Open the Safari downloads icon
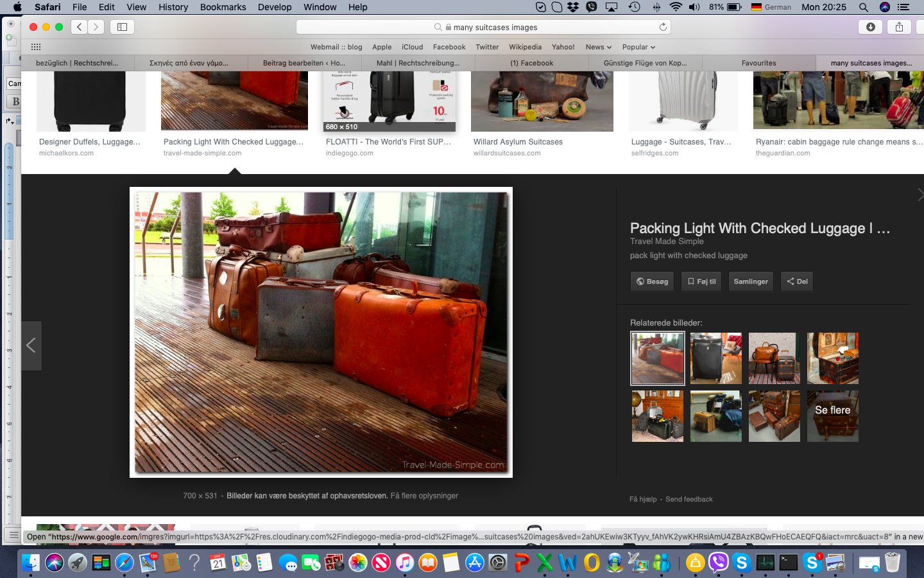Image resolution: width=924 pixels, height=578 pixels. [870, 27]
